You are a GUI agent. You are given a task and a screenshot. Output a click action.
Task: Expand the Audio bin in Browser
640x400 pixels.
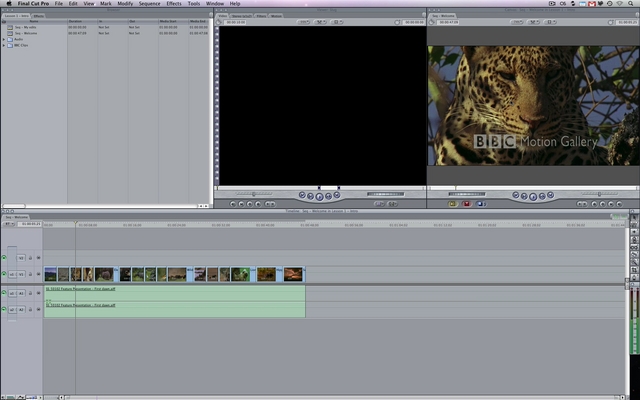pyautogui.click(x=4, y=39)
